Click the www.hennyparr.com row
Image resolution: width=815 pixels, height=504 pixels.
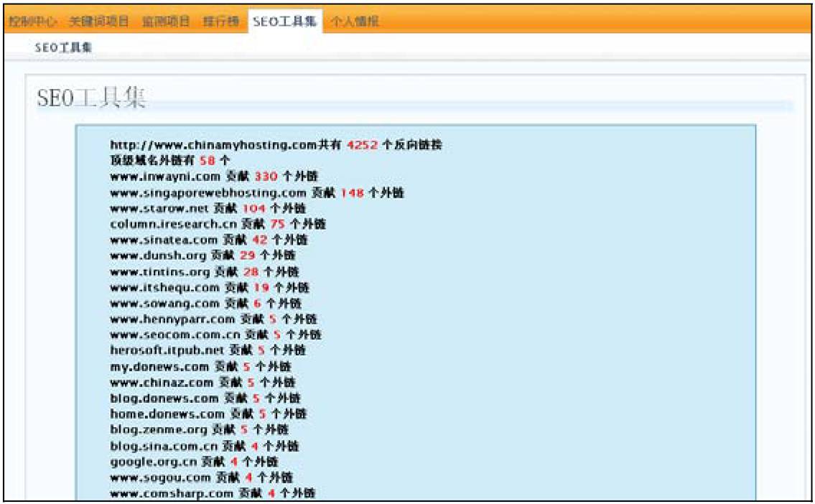point(214,319)
